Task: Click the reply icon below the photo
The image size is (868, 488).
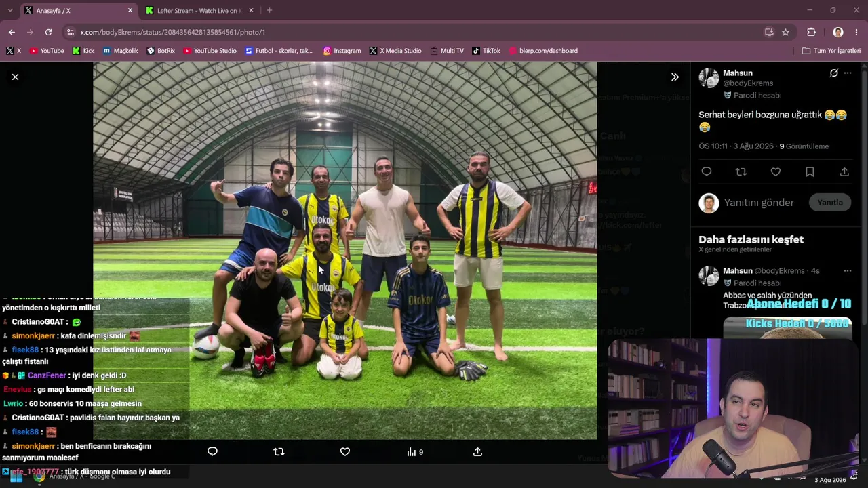Action: tap(212, 452)
